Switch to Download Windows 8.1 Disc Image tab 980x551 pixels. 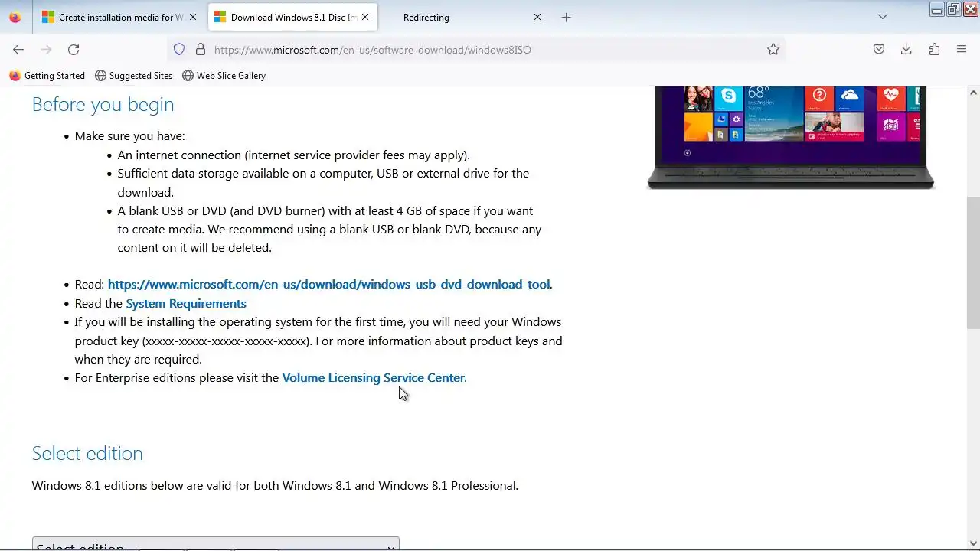point(292,17)
